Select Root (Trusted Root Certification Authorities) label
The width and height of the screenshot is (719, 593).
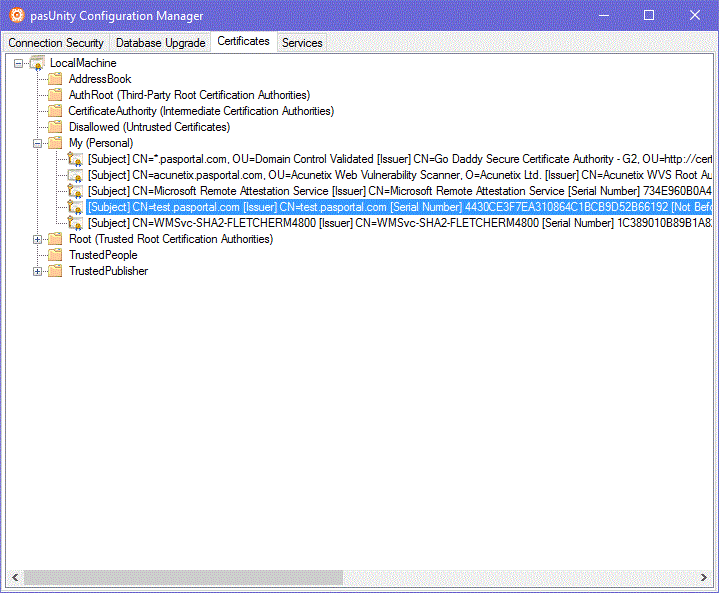[171, 239]
